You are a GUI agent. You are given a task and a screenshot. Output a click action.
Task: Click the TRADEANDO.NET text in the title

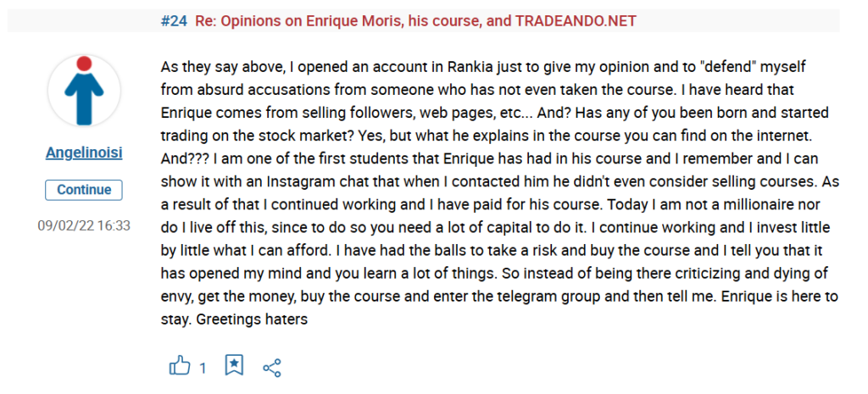click(576, 21)
